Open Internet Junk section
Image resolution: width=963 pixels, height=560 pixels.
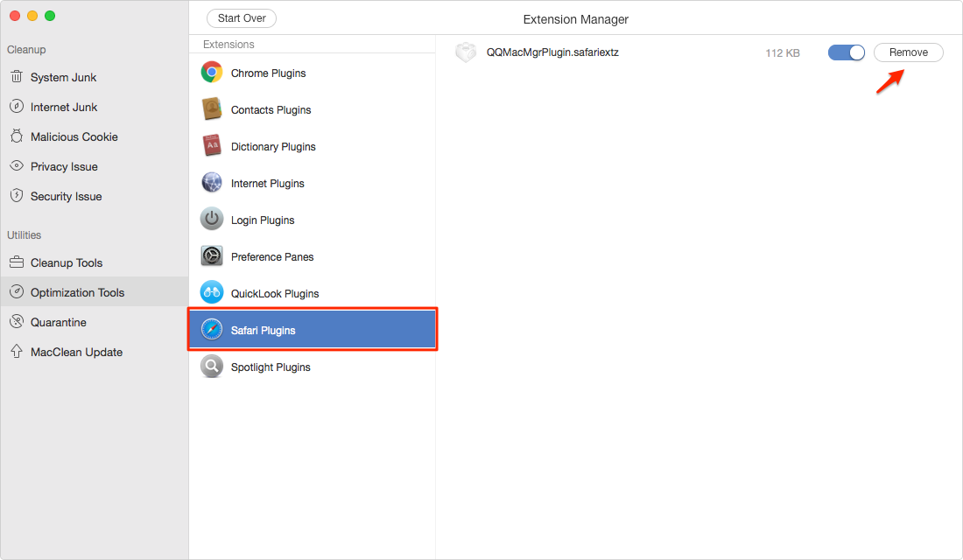[x=64, y=107]
